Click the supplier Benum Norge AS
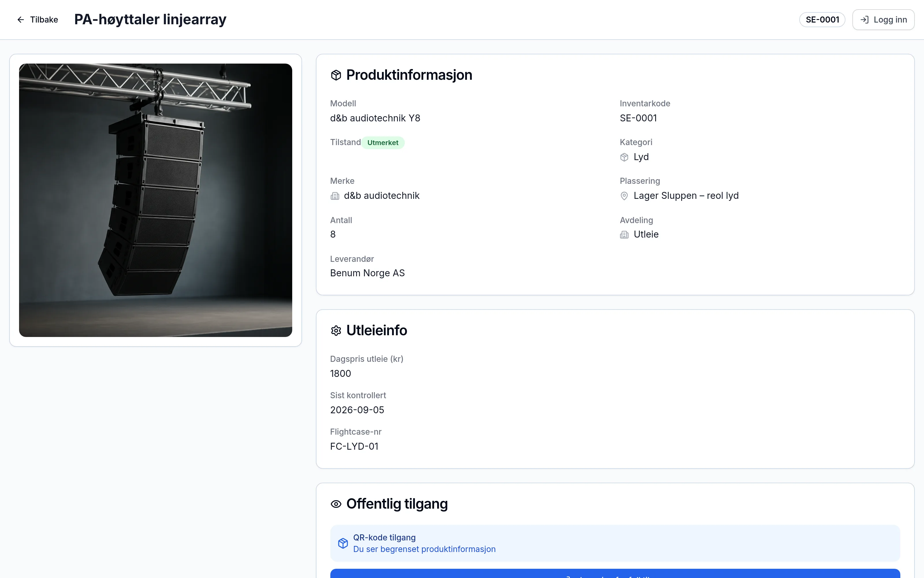 [367, 273]
